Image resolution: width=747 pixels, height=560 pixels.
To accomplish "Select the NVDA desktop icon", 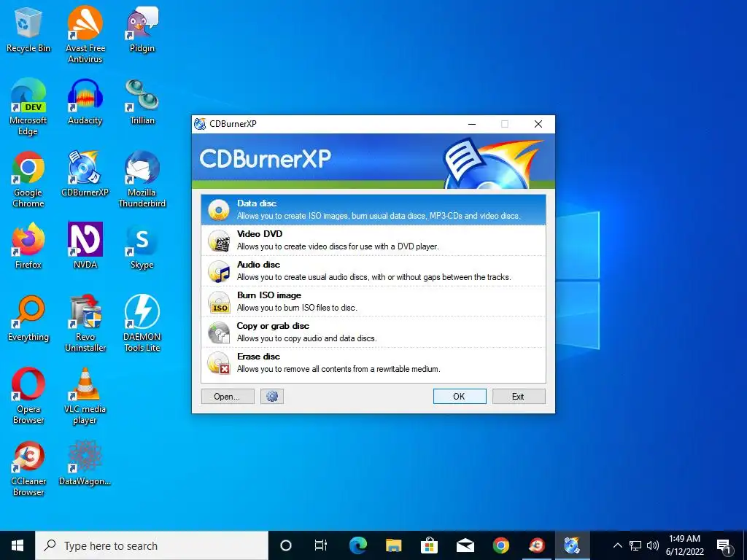I will 85,246.
